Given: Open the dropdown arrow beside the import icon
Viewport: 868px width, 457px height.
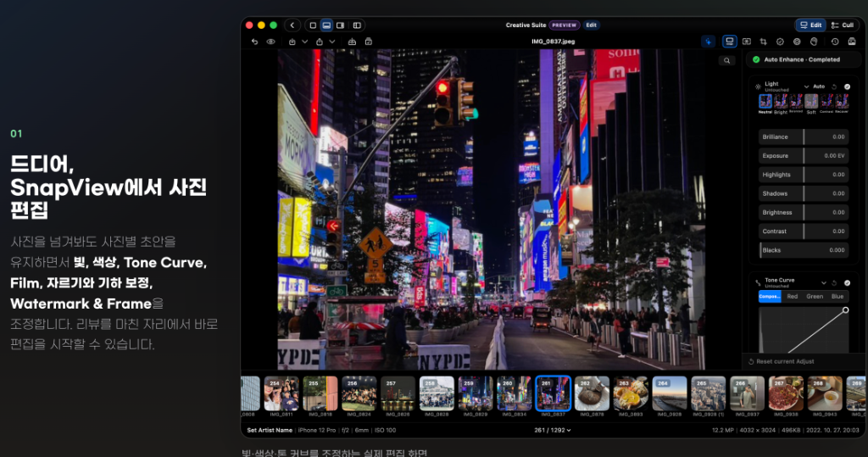Looking at the screenshot, I should pos(304,42).
